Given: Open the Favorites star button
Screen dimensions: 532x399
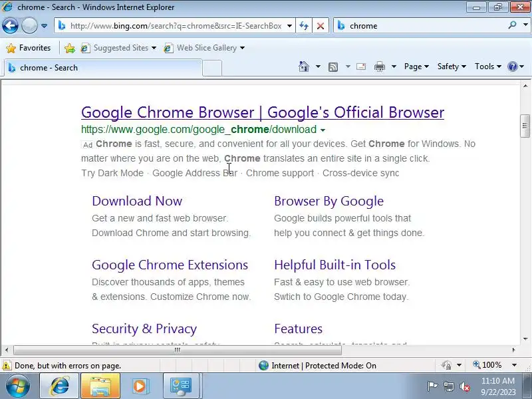Looking at the screenshot, I should [x=28, y=48].
